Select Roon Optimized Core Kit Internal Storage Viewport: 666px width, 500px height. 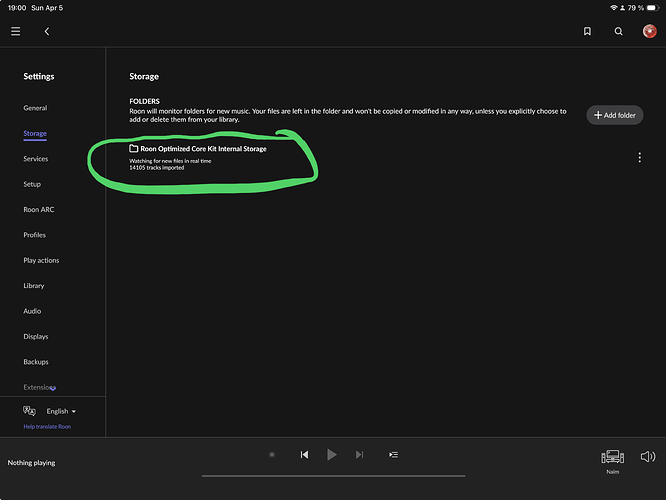[203, 149]
